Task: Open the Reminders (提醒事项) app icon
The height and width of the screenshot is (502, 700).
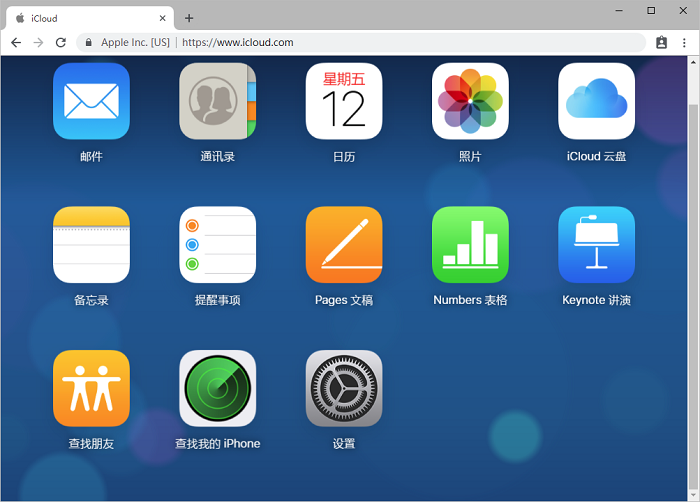Action: tap(217, 245)
